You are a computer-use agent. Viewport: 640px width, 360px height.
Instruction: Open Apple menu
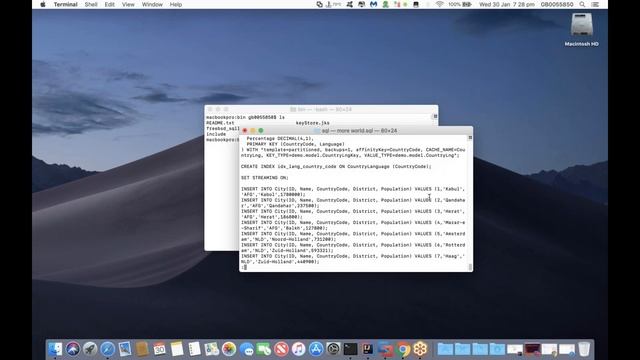[43, 4]
